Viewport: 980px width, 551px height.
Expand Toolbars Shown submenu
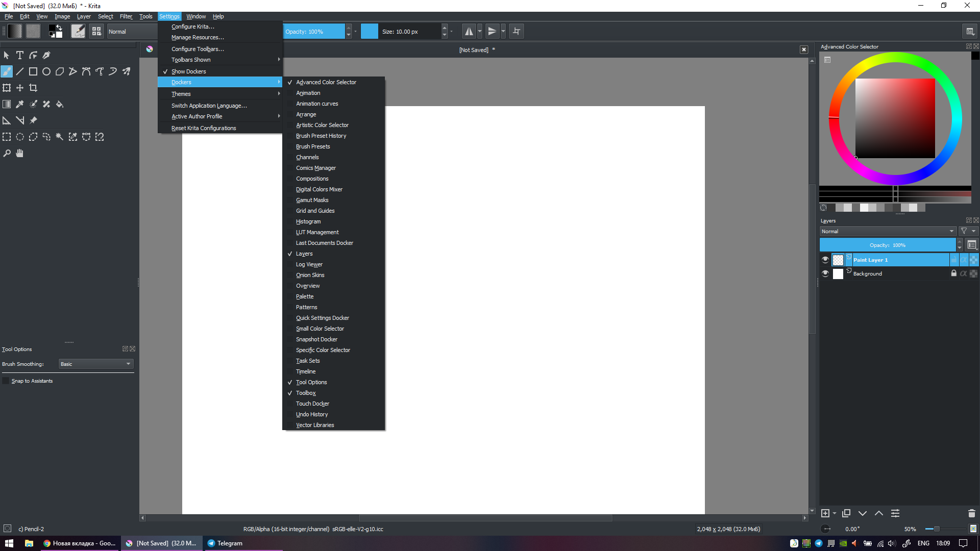coord(220,60)
